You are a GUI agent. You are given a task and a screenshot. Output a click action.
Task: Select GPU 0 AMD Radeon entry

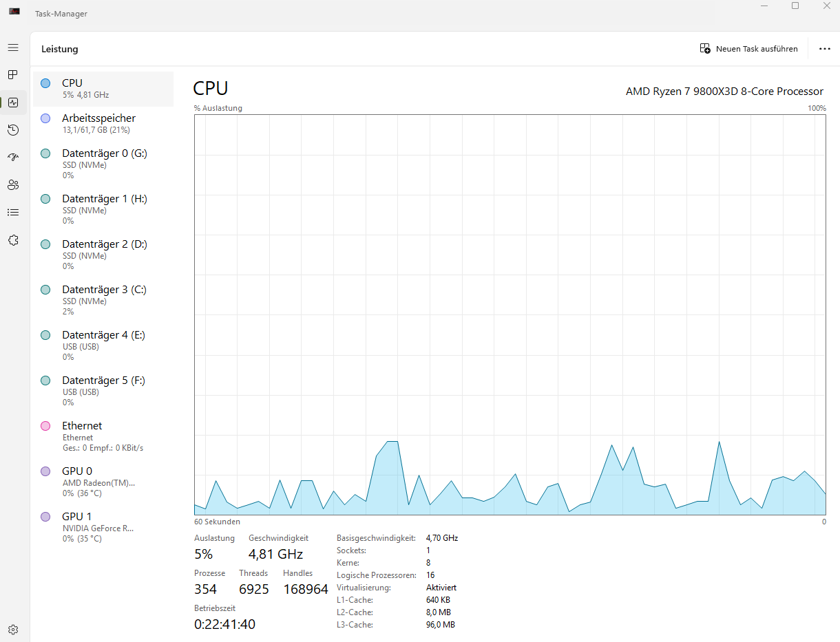[x=103, y=482]
